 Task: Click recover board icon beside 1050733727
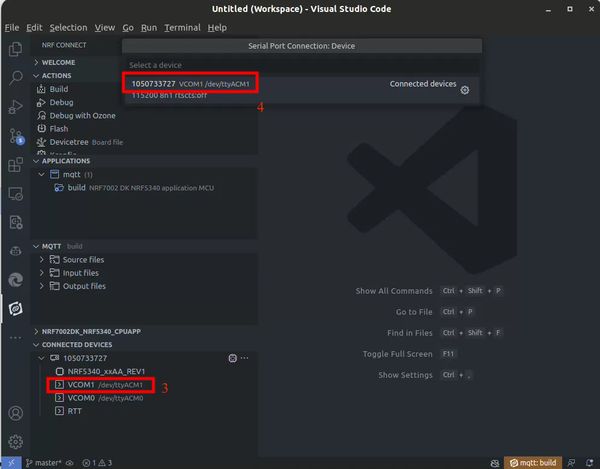[232, 358]
